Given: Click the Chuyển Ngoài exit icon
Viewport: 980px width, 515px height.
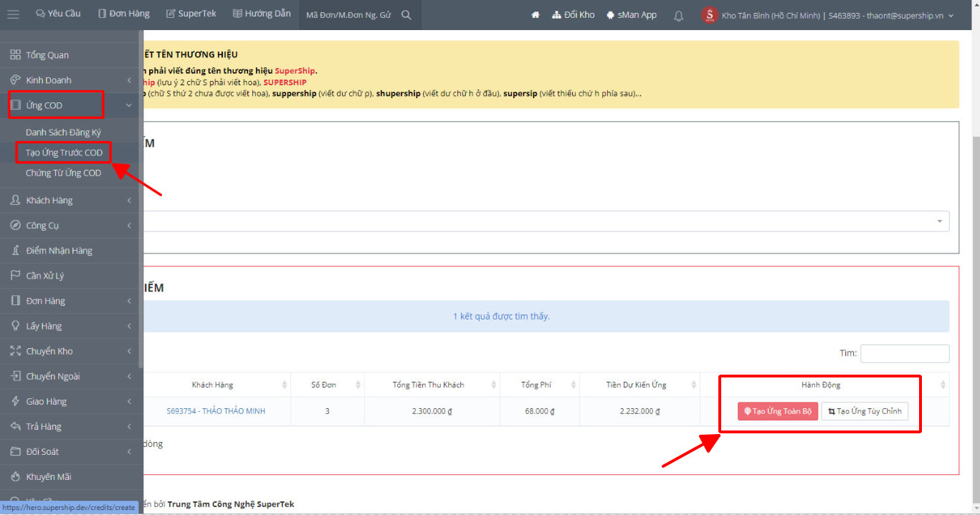Looking at the screenshot, I should pos(15,376).
